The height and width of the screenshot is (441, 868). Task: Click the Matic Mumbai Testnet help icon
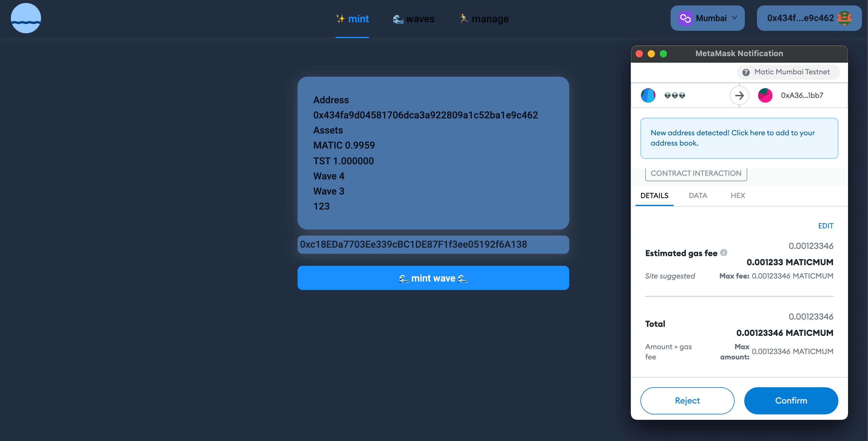click(746, 72)
